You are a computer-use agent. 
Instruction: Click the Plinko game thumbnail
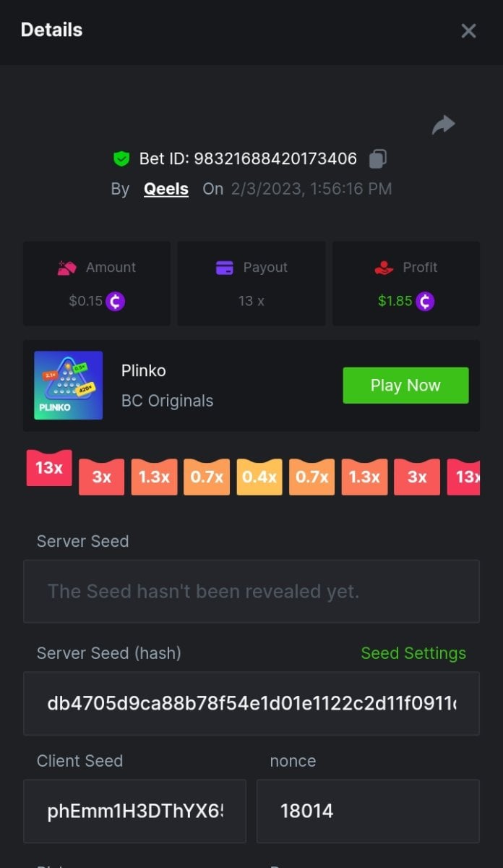tap(69, 386)
